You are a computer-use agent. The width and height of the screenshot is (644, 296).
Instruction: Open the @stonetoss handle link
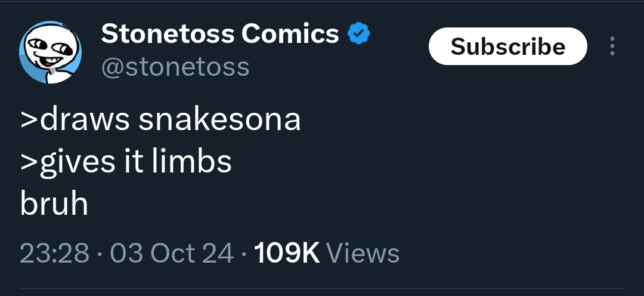point(175,67)
